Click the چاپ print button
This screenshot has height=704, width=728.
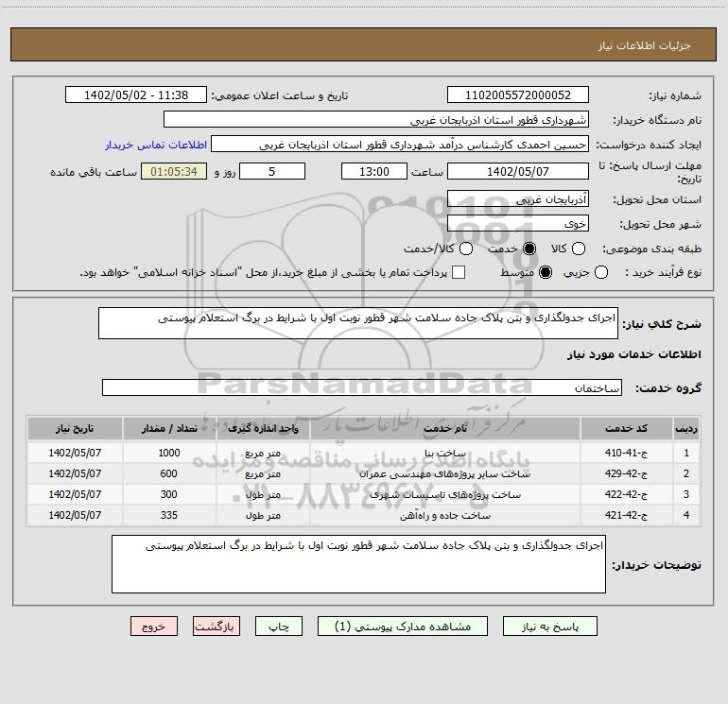[279, 627]
